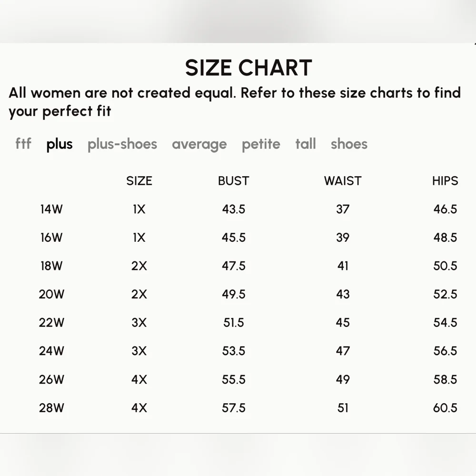Open the tall size chart tab
Viewport: 476px width, 476px height.
pyautogui.click(x=306, y=144)
